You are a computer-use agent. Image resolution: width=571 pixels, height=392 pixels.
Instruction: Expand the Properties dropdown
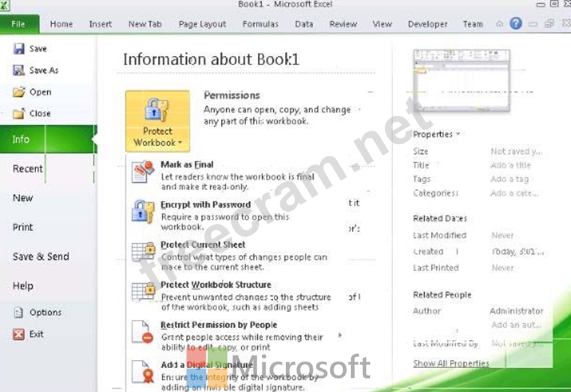[436, 134]
